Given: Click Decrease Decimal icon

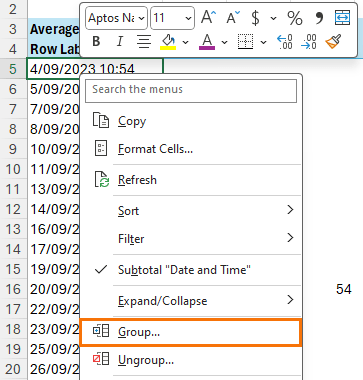Looking at the screenshot, I should 309,42.
